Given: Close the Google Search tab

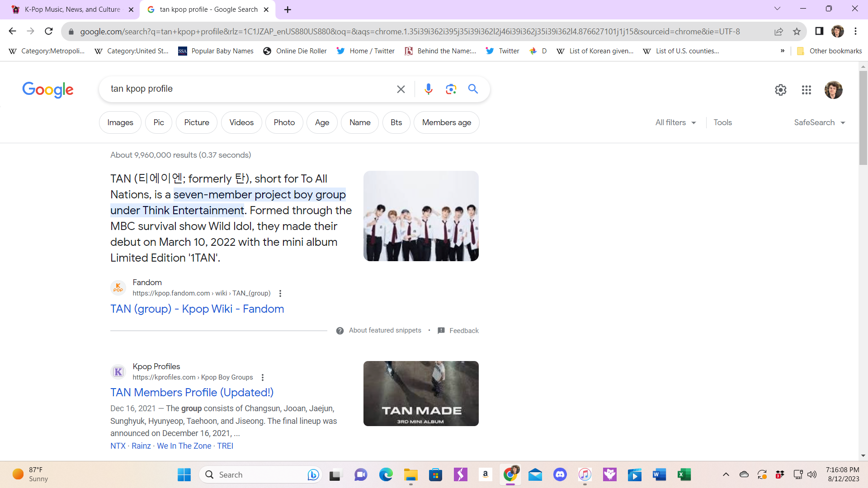Looking at the screenshot, I should (x=266, y=9).
